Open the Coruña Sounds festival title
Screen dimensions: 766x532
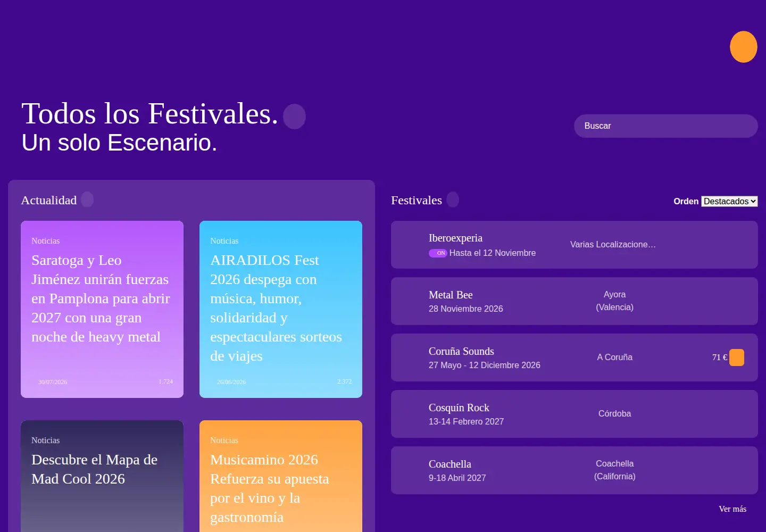pyautogui.click(x=461, y=351)
